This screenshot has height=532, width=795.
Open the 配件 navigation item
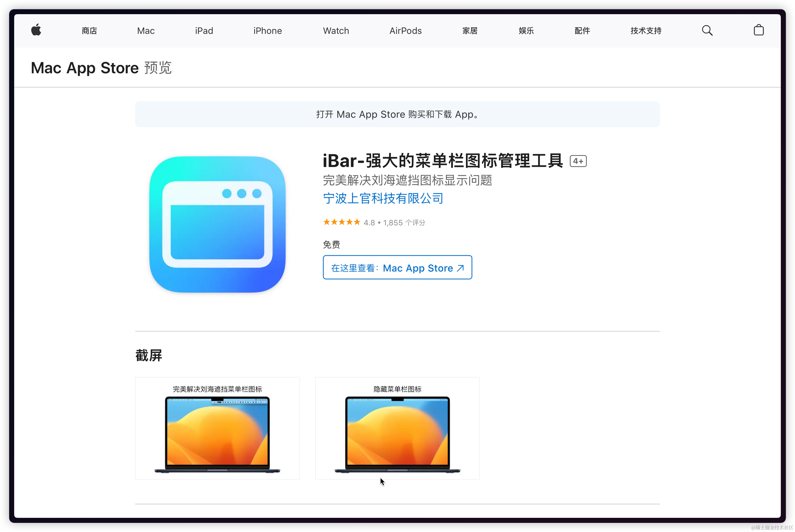[582, 31]
